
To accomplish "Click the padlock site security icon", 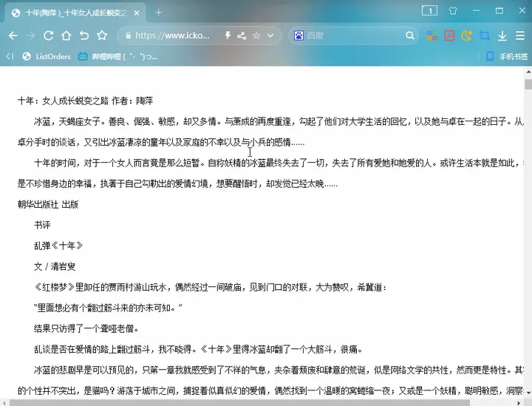I will [x=128, y=35].
